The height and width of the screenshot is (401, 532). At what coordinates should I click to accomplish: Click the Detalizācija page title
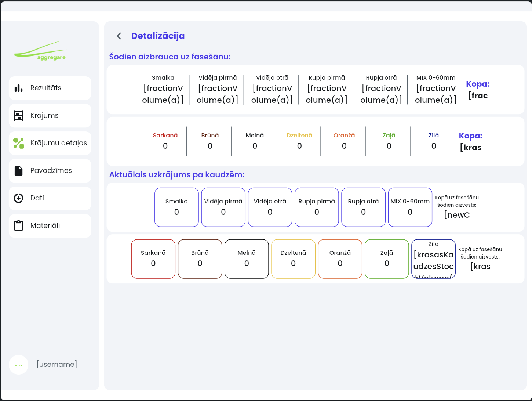158,36
